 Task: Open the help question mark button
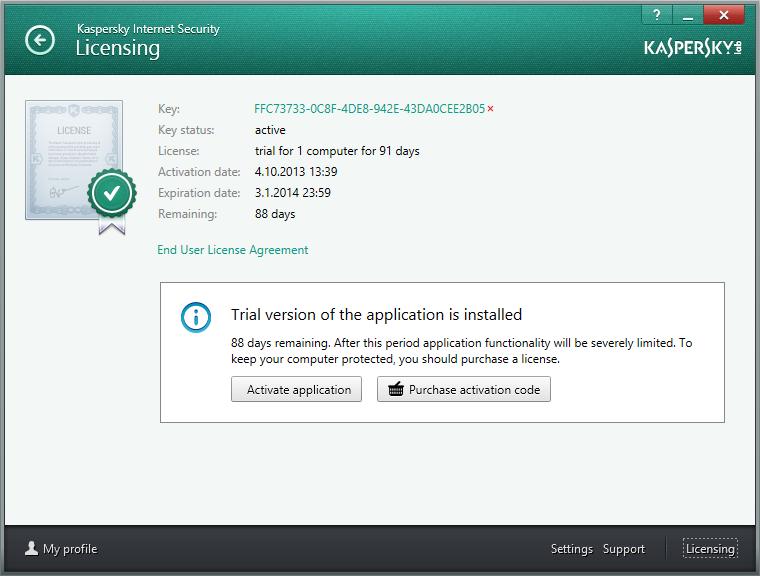pos(657,15)
